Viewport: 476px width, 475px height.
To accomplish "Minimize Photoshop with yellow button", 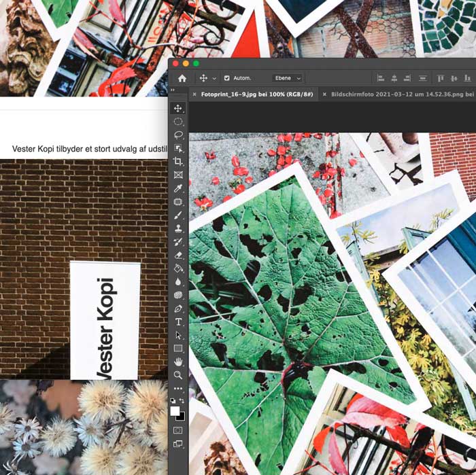I will (x=186, y=63).
